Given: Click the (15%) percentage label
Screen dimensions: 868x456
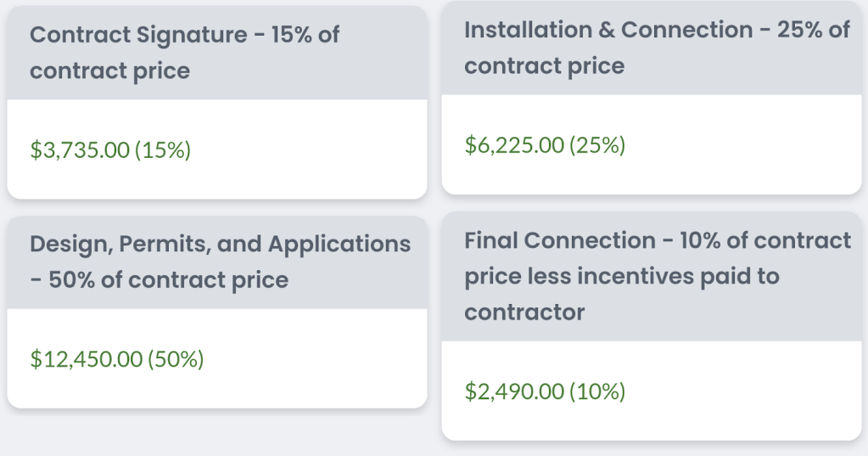Looking at the screenshot, I should pyautogui.click(x=162, y=150).
